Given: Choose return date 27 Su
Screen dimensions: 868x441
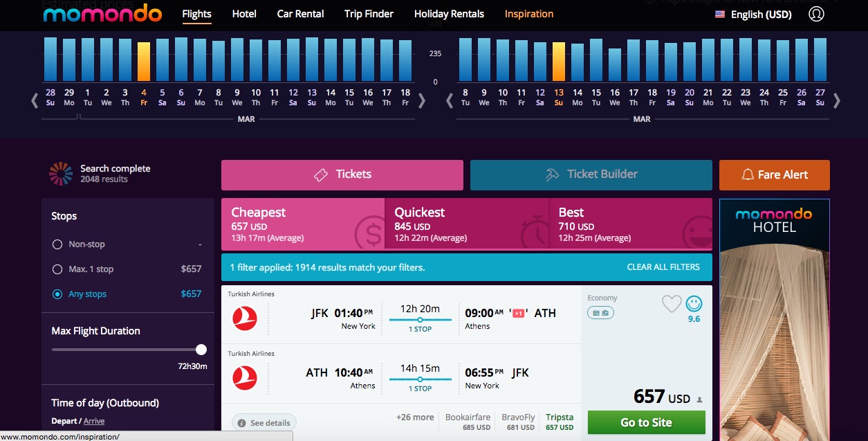Looking at the screenshot, I should (x=820, y=97).
